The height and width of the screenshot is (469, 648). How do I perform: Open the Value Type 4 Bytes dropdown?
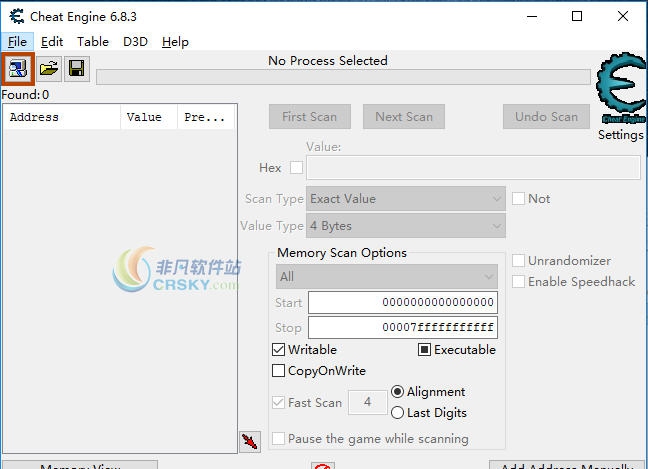pyautogui.click(x=405, y=226)
